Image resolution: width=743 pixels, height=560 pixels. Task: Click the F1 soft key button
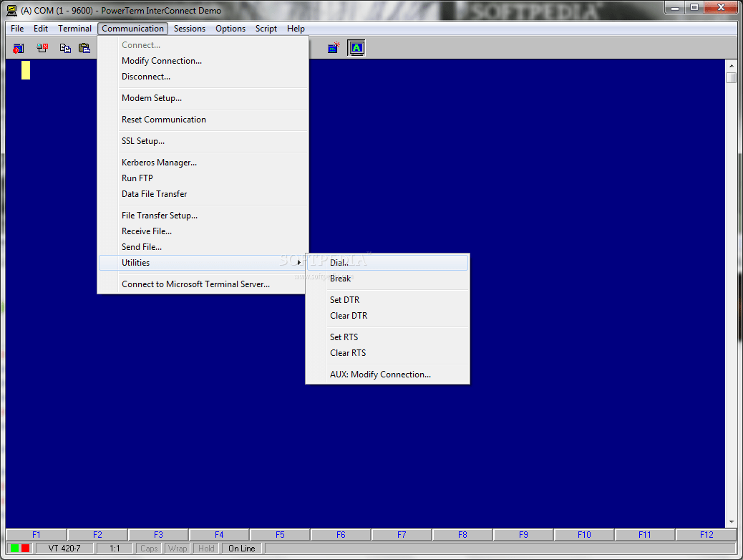[x=37, y=535]
